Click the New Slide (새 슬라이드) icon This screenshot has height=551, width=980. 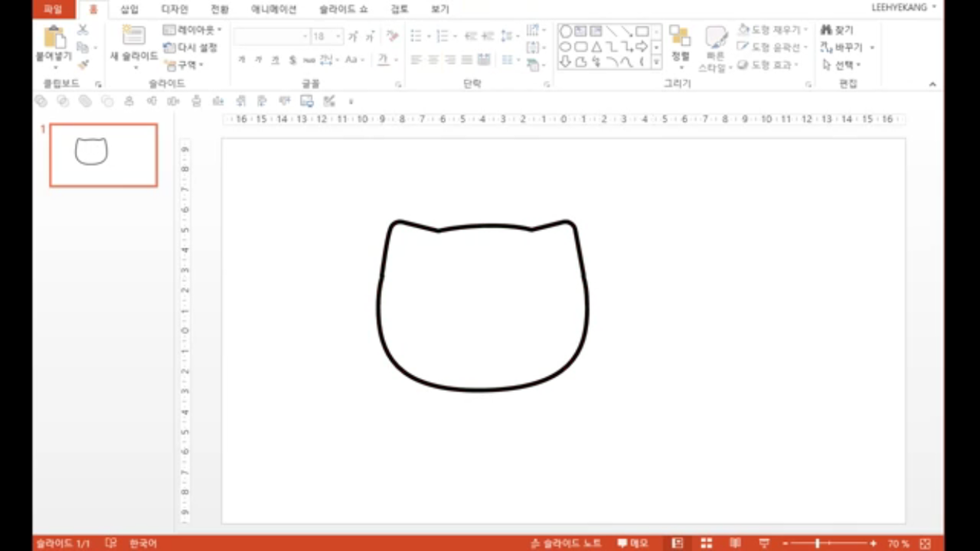(x=134, y=36)
